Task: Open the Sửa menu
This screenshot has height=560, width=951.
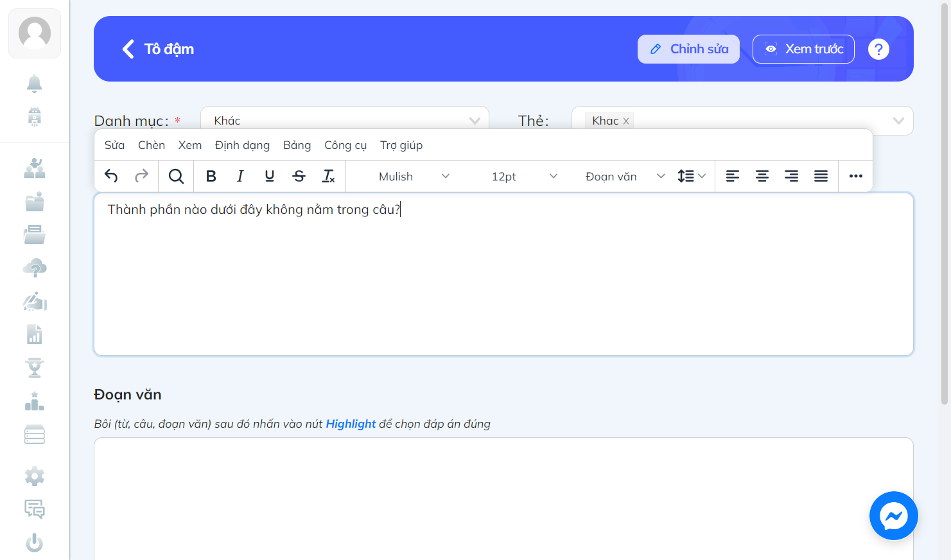Action: tap(114, 145)
